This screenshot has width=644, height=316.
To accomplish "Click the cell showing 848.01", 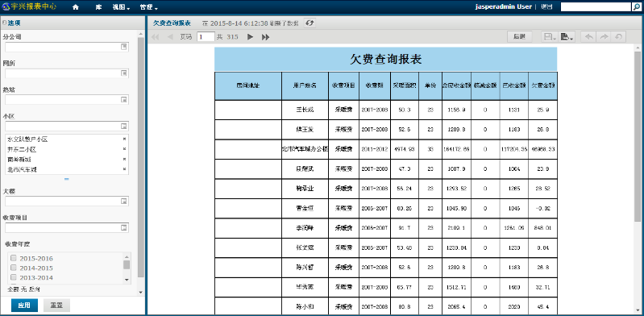I will [543, 228].
